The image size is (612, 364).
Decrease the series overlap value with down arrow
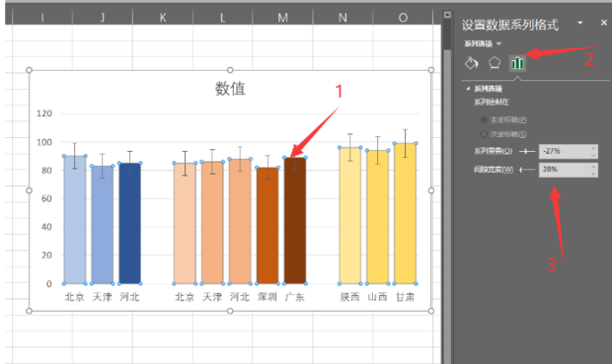click(593, 155)
